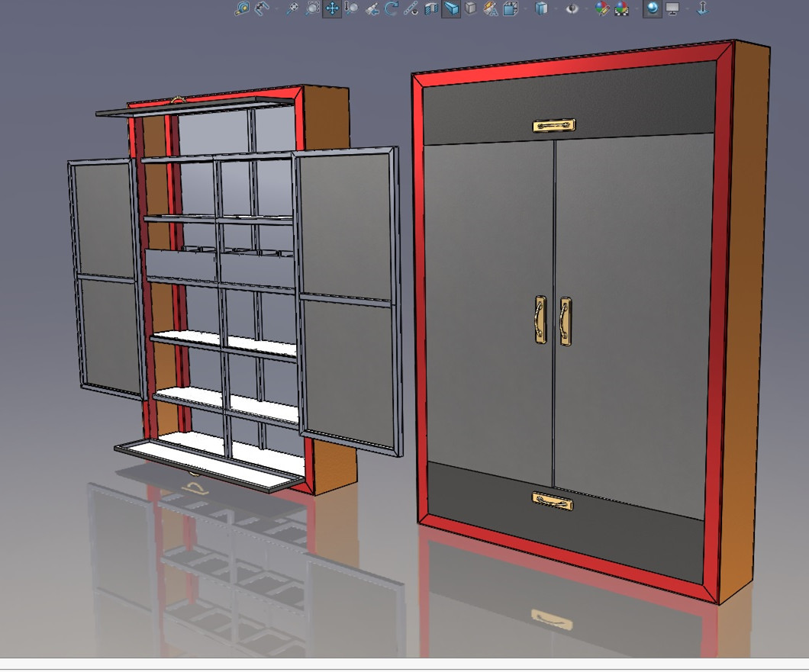Click the Zoom to Fit icon
Image resolution: width=809 pixels, height=672 pixels.
pos(292,8)
